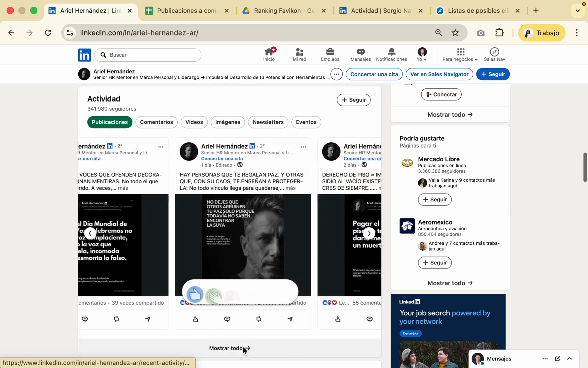Select the thumbs-up Like reaction
The image size is (588, 368).
click(195, 294)
